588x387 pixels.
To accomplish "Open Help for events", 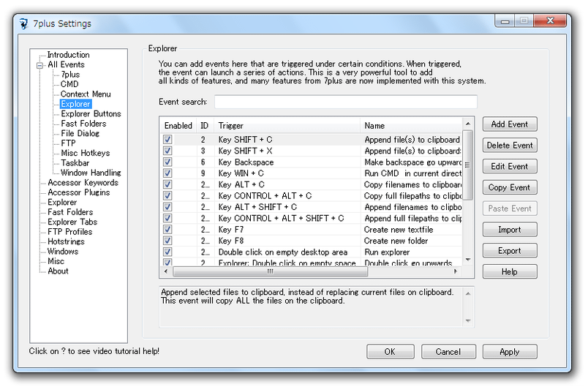I will [x=510, y=271].
